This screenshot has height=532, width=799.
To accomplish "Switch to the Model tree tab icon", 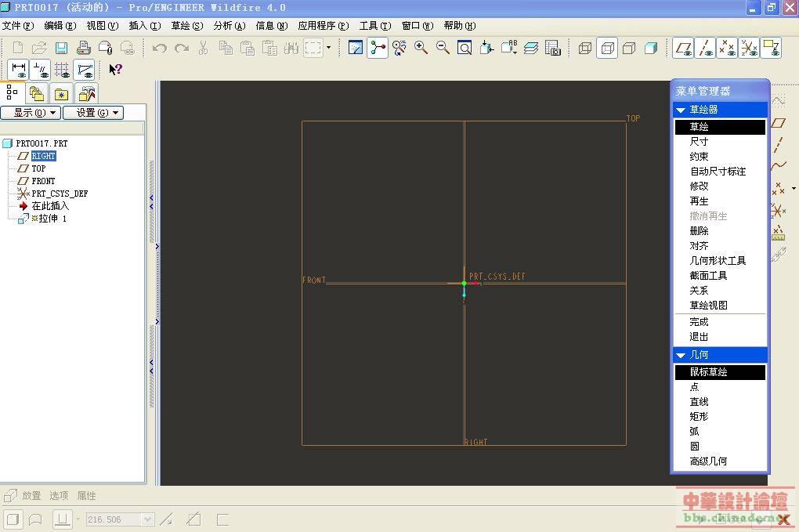I will click(12, 92).
